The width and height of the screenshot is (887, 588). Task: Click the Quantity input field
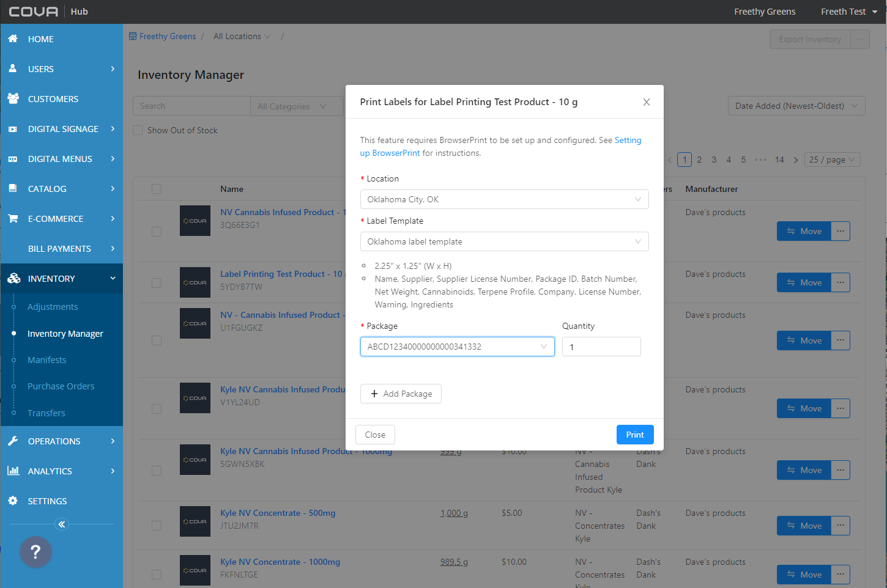[601, 347]
